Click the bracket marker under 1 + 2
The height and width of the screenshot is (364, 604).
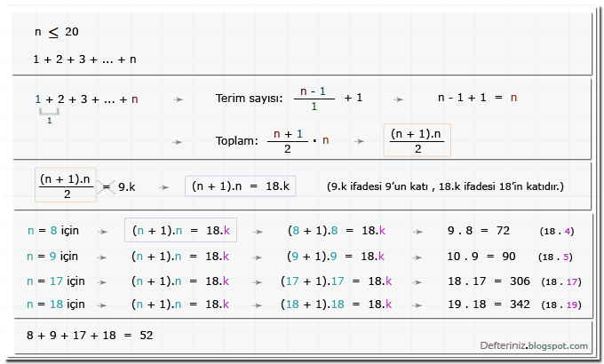coord(49,113)
